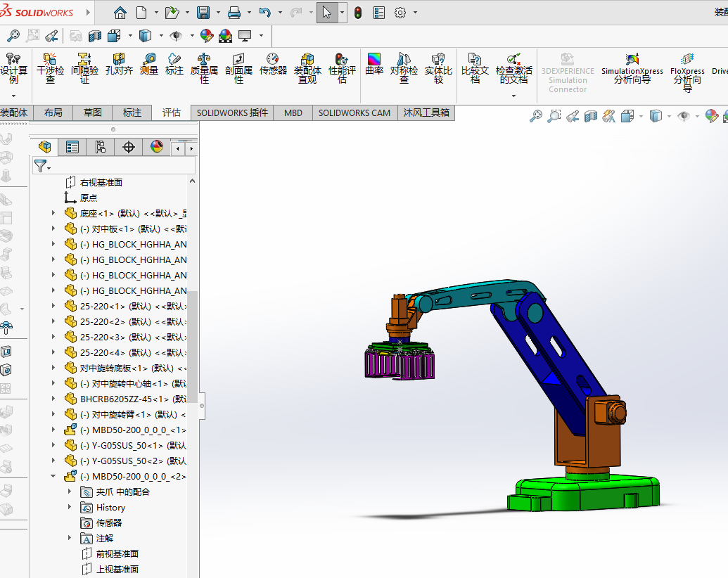Toggle hide/show items eye icon in viewport toolbar

click(x=684, y=116)
